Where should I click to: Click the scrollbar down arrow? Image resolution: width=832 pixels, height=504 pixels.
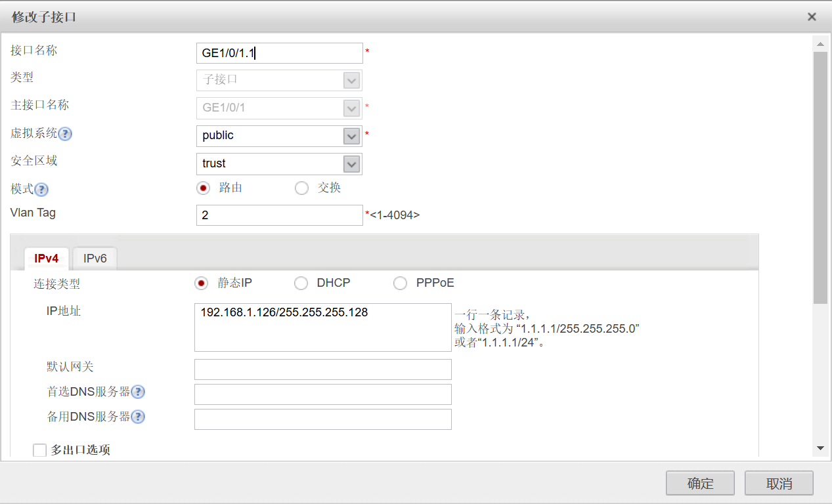[x=820, y=448]
